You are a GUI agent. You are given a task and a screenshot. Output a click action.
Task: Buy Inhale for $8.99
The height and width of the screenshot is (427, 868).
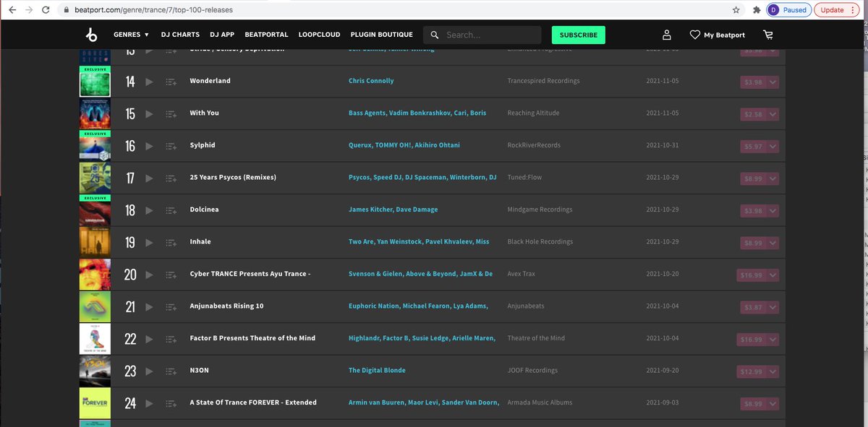(753, 243)
